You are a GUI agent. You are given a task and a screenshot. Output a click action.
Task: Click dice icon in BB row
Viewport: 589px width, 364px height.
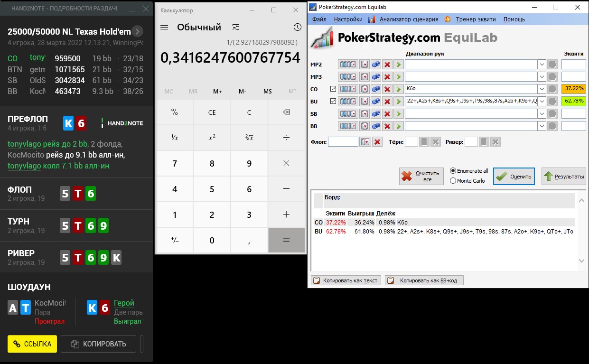375,126
